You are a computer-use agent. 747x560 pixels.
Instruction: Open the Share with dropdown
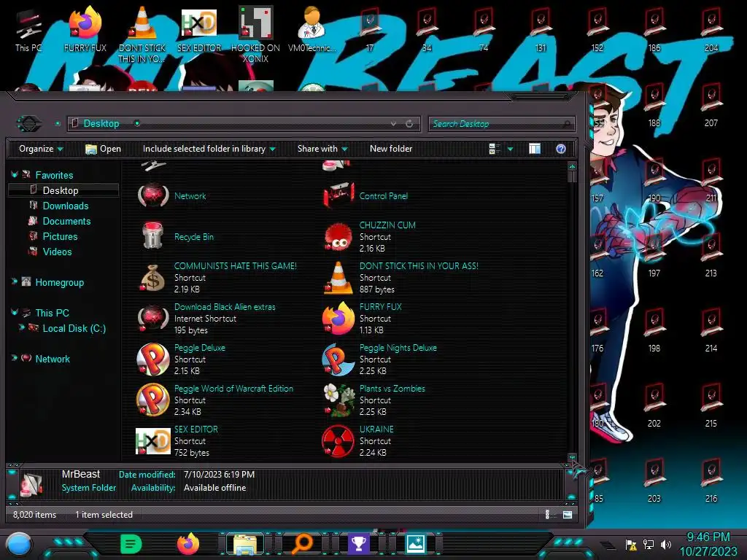pyautogui.click(x=322, y=149)
